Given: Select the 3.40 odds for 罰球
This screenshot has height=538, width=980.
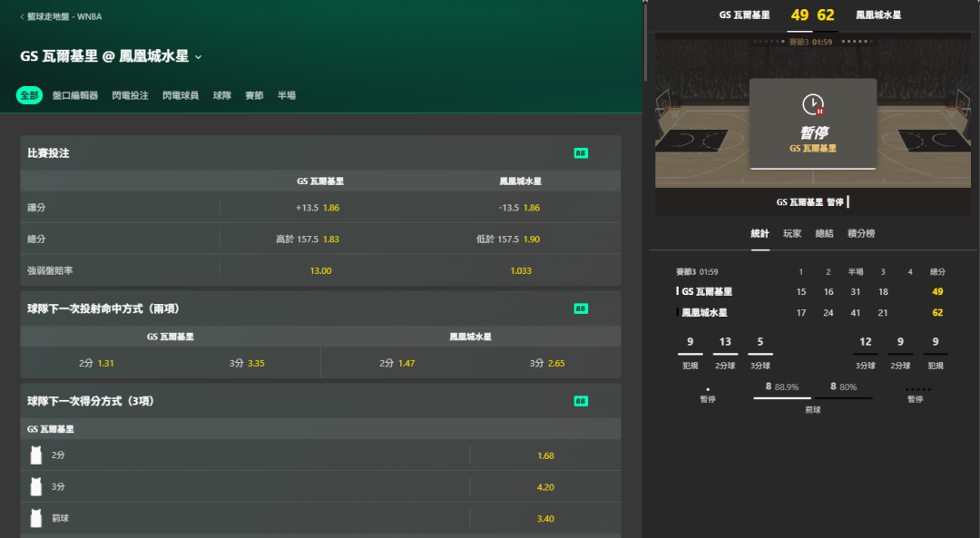Looking at the screenshot, I should 545,519.
